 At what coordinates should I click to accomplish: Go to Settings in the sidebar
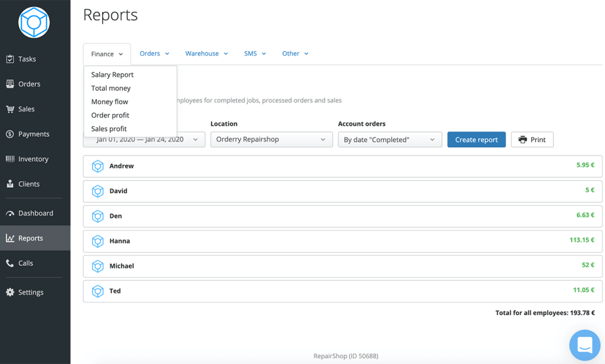click(x=31, y=292)
